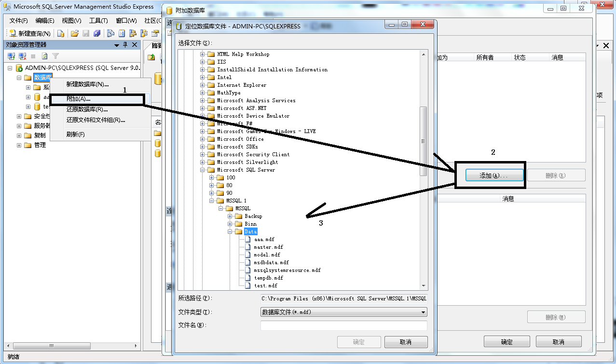
Task: Click the Filter funnel icon in Object Explorer
Action: (55, 56)
